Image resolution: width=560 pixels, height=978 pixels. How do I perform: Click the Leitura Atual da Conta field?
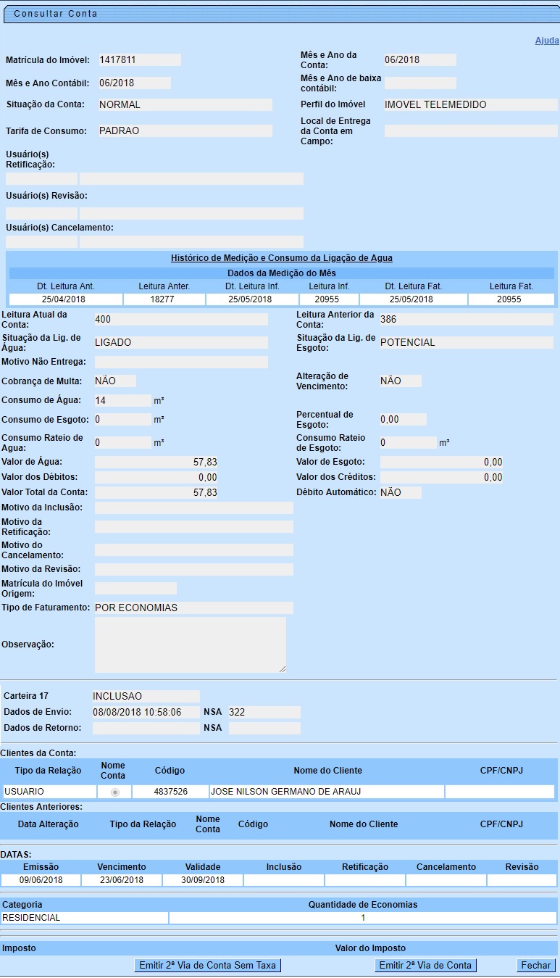pyautogui.click(x=180, y=320)
